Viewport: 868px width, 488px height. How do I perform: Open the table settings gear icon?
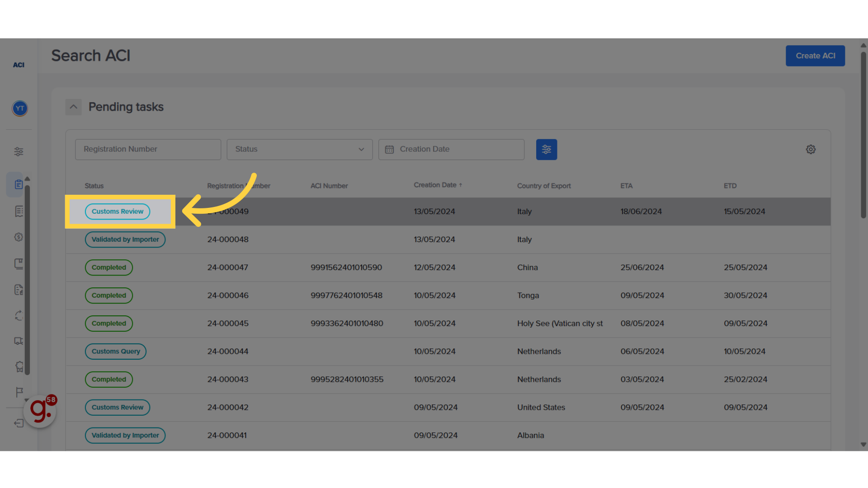811,149
